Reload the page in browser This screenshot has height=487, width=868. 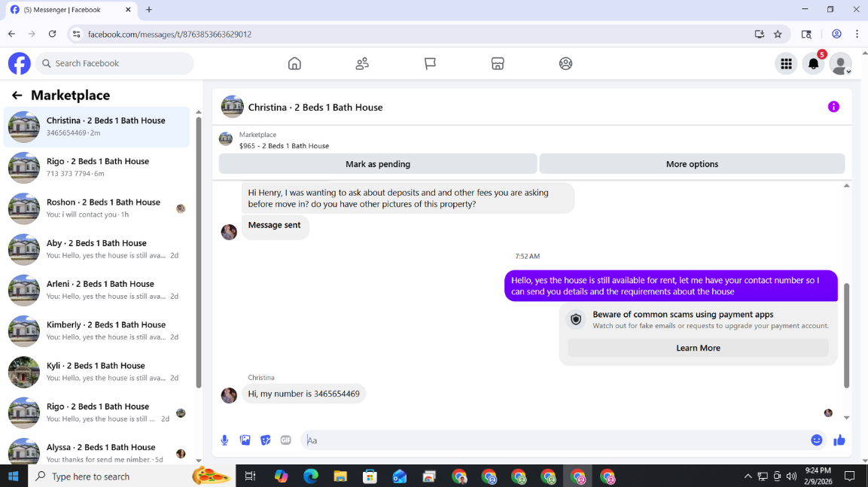[52, 34]
